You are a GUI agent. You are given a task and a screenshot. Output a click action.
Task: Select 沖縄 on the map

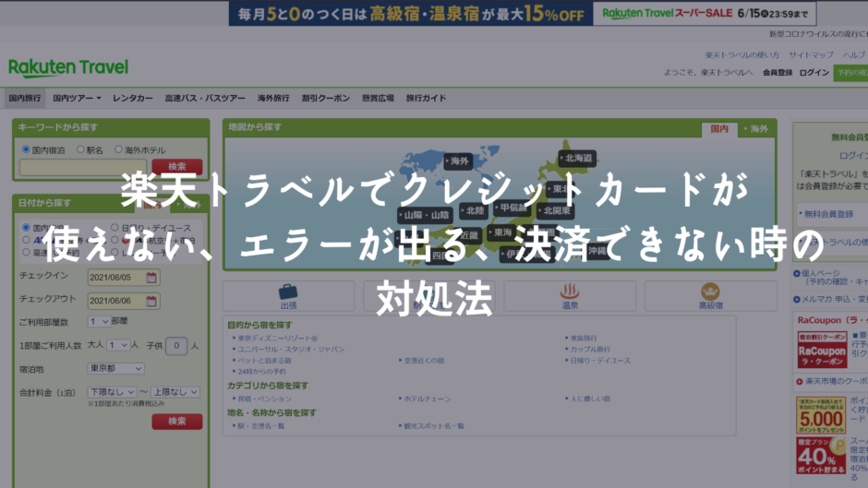pyautogui.click(x=597, y=251)
